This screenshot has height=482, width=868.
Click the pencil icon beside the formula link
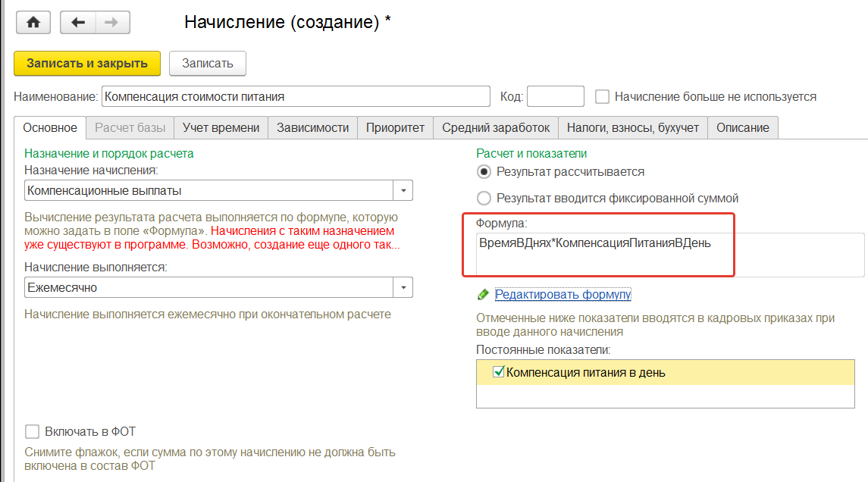coord(483,294)
